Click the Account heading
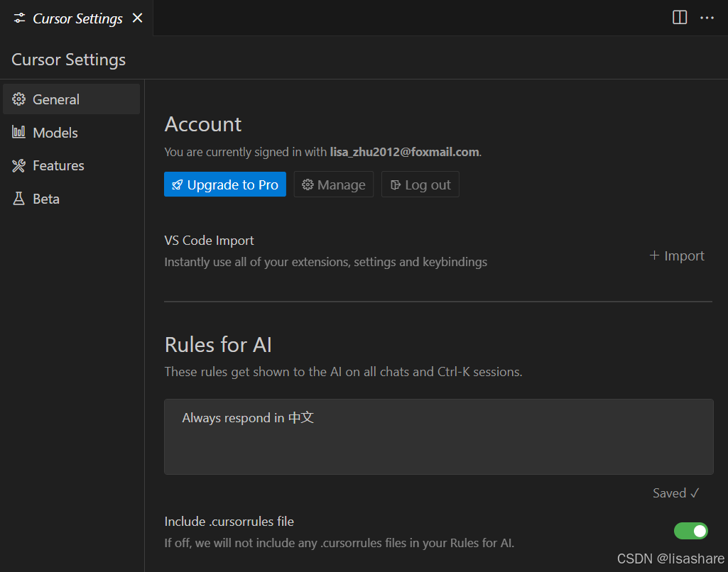Image resolution: width=728 pixels, height=572 pixels. 203,124
